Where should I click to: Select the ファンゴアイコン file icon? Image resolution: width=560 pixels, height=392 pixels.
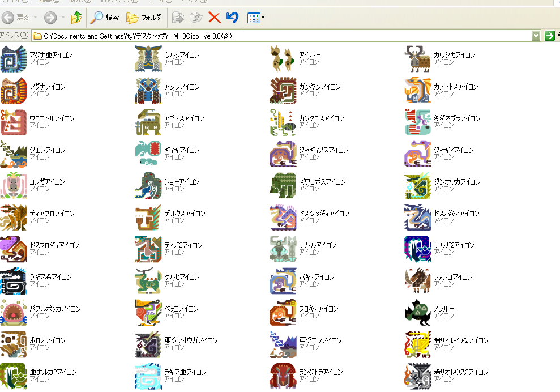[418, 281]
